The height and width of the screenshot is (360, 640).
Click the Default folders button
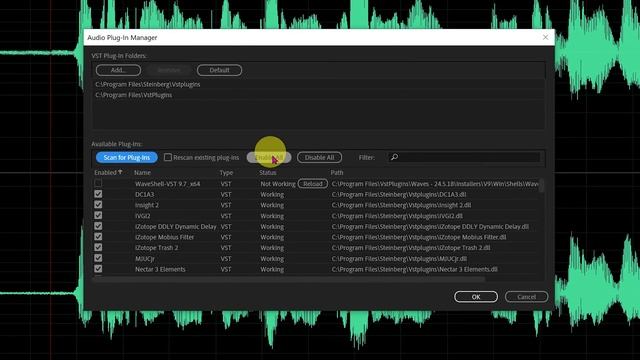click(x=219, y=70)
